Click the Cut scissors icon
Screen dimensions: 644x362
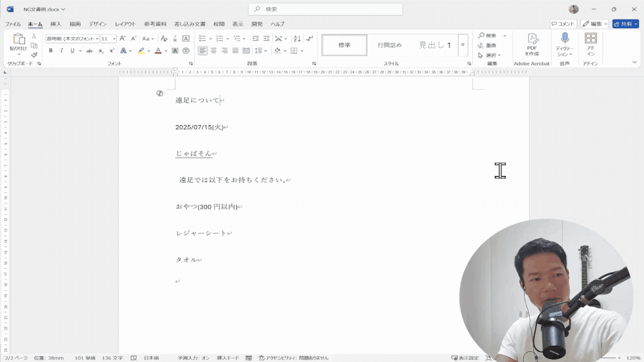tap(34, 36)
